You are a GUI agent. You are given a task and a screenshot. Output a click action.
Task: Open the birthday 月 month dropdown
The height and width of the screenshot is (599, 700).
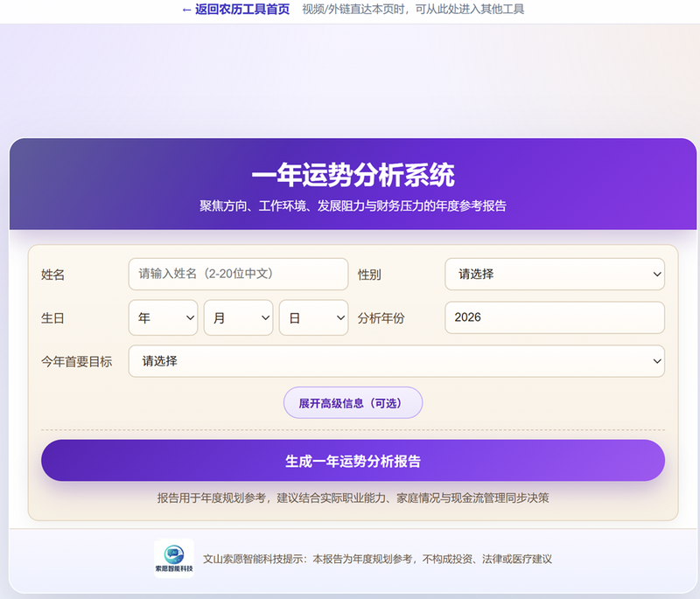(238, 317)
